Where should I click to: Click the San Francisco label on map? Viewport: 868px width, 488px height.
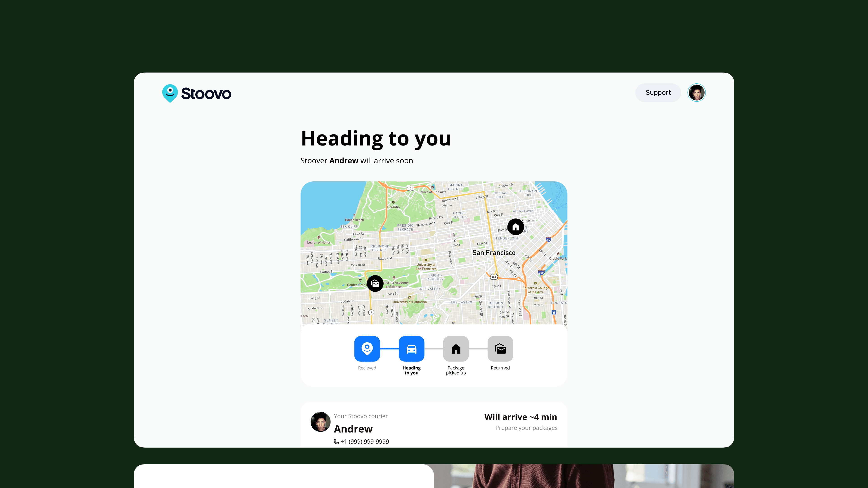(x=494, y=253)
